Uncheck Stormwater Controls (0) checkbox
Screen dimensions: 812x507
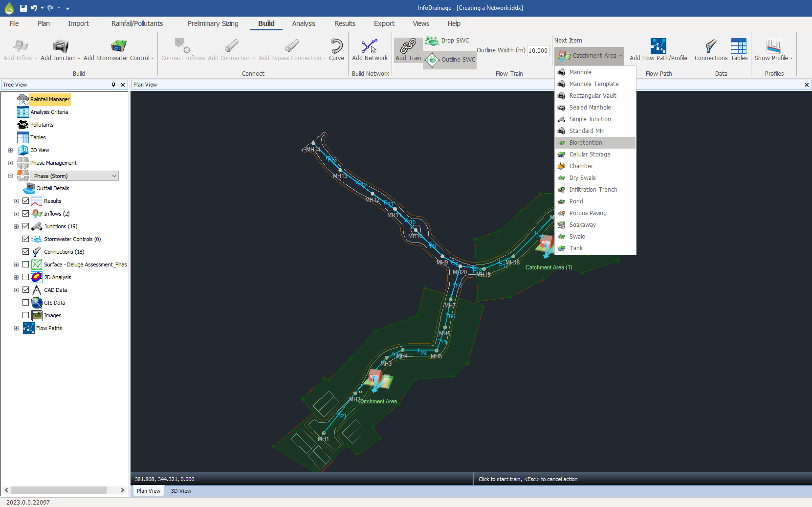click(26, 239)
